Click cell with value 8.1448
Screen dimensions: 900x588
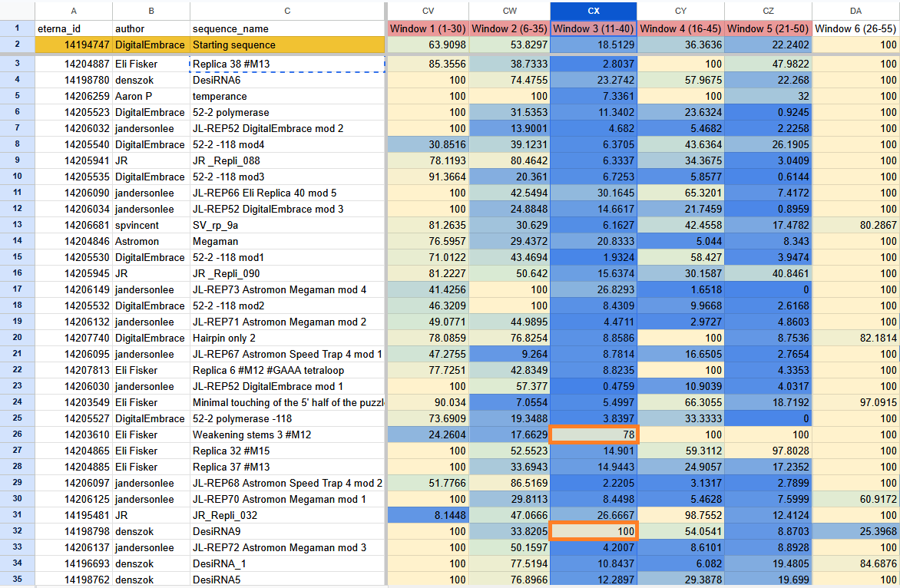coord(428,515)
